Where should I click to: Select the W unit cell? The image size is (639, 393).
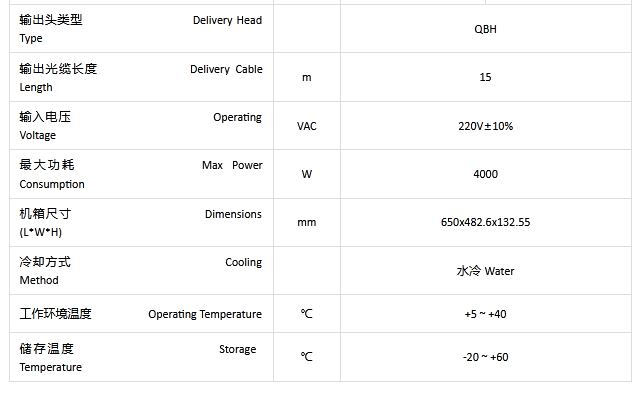[306, 174]
